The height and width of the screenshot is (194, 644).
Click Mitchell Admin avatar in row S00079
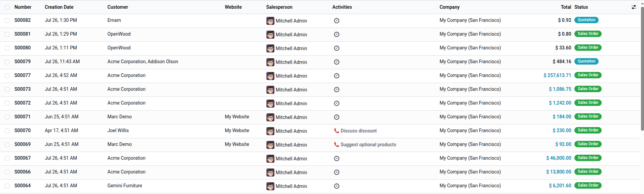tap(270, 62)
